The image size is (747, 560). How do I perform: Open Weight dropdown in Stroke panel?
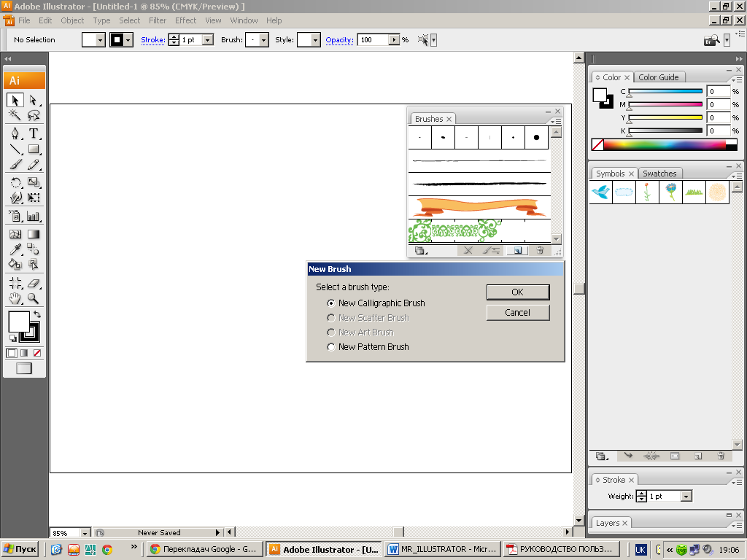[686, 497]
